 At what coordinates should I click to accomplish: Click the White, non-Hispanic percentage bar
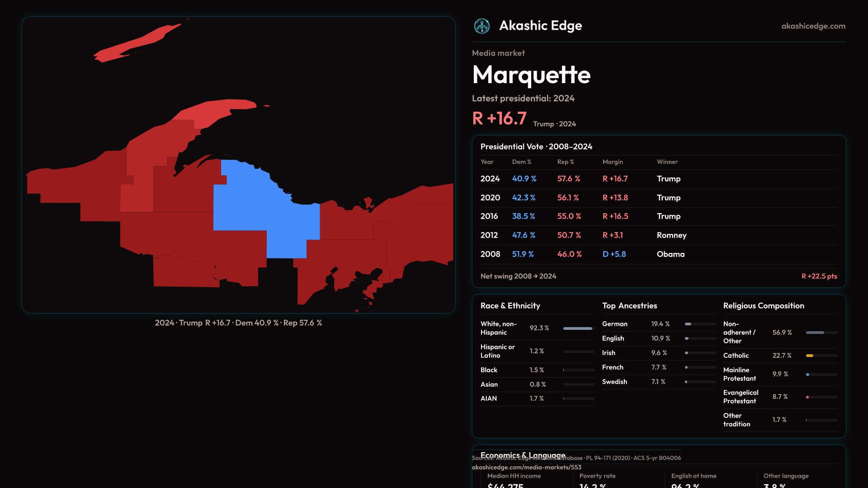[578, 328]
